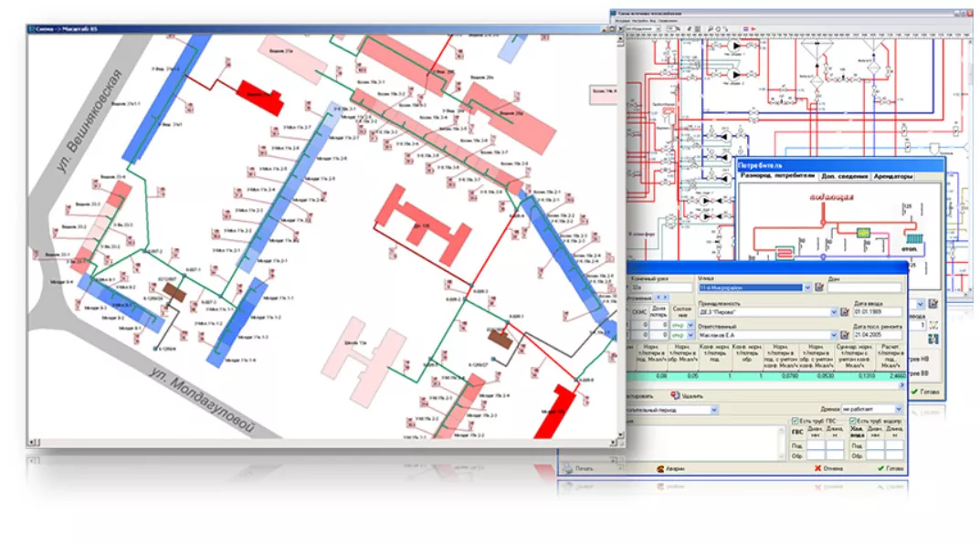Click the up arrow of the map's vertical scrollbar
This screenshot has width=980, height=544.
[621, 38]
